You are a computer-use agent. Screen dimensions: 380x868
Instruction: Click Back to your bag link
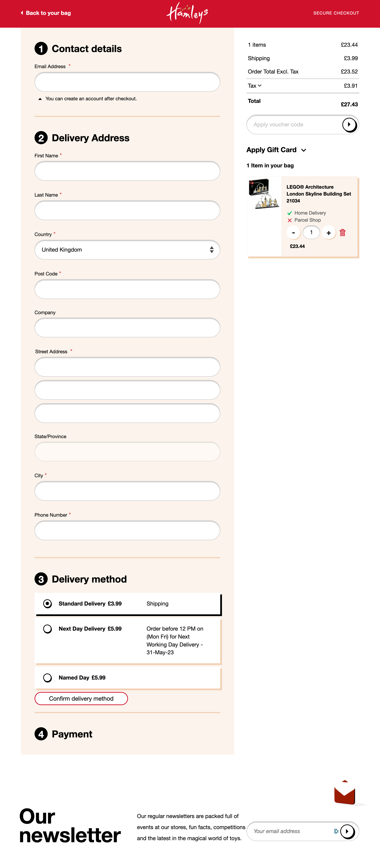pos(48,13)
